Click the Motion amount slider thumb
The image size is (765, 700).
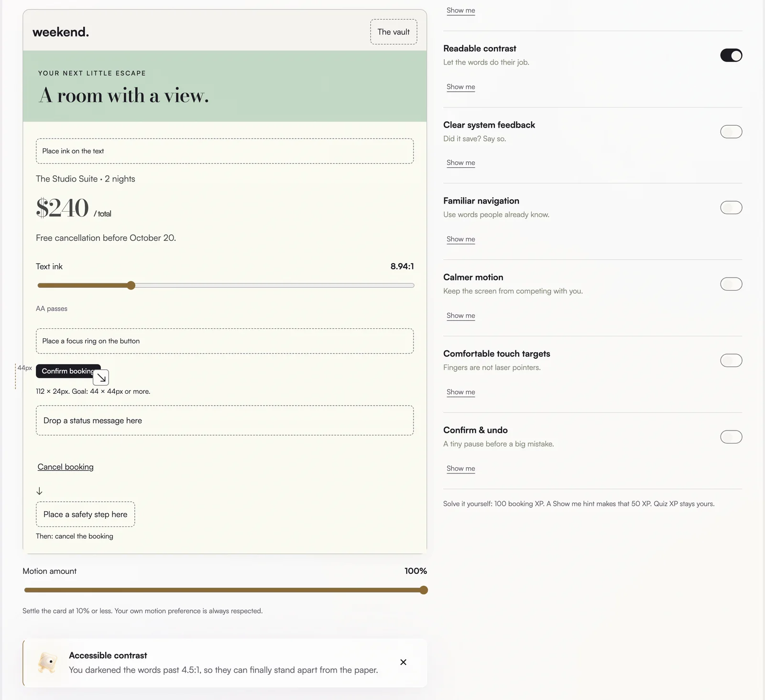(424, 590)
